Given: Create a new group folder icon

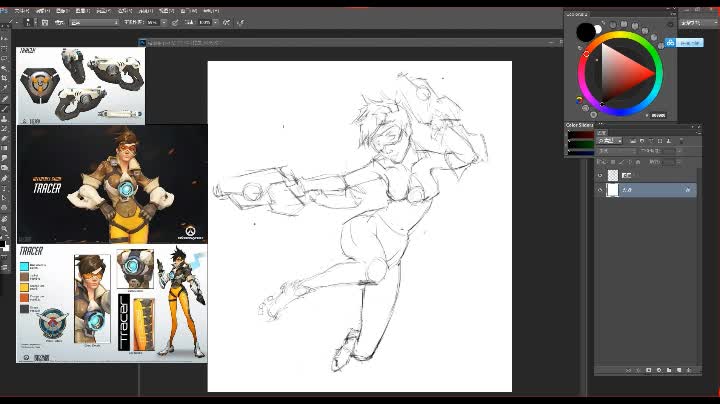Looking at the screenshot, I should click(x=669, y=370).
